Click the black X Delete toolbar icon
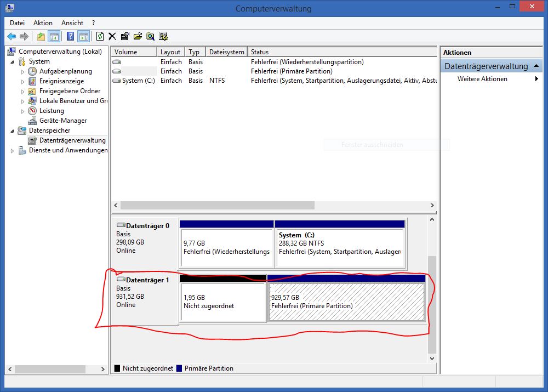Screen dimensions: 548x392 coord(112,36)
